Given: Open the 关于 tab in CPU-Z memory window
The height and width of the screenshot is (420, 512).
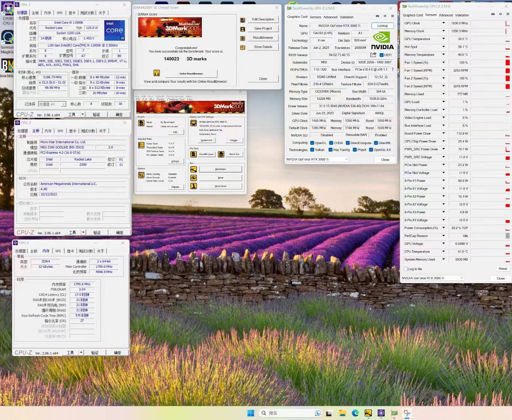Looking at the screenshot, I should click(x=100, y=251).
